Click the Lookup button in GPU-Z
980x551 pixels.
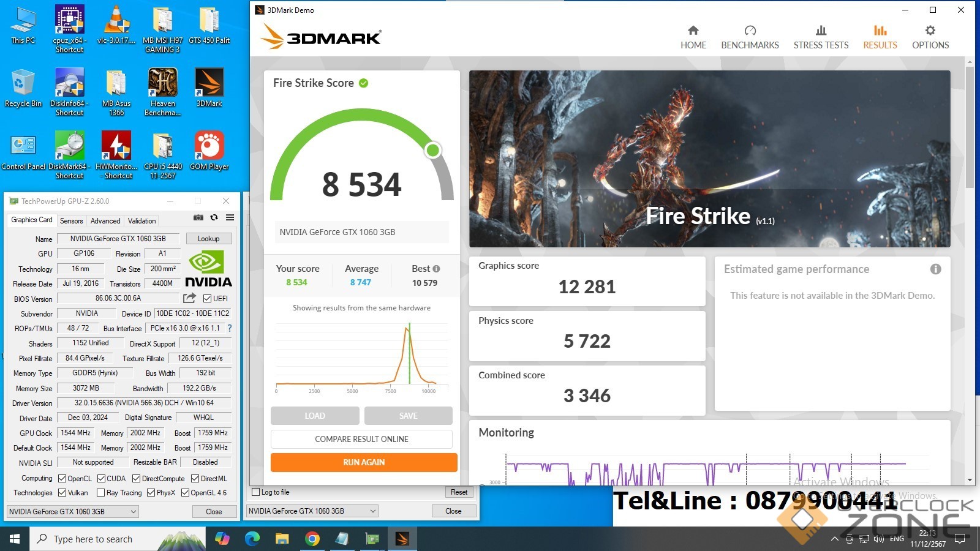point(208,239)
